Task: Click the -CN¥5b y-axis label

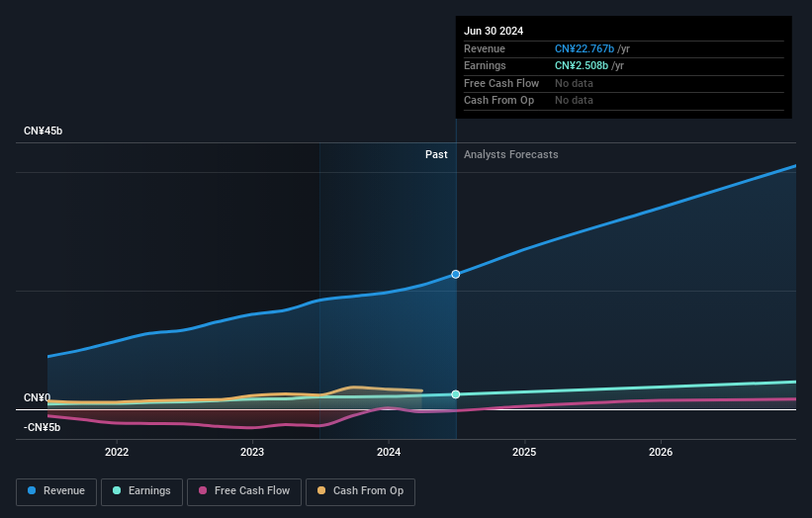Action: (x=42, y=427)
